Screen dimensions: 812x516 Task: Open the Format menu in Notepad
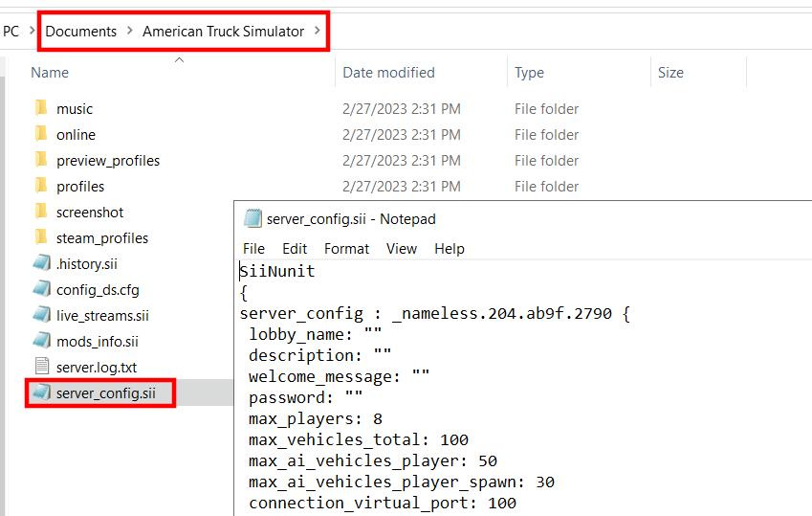(346, 249)
